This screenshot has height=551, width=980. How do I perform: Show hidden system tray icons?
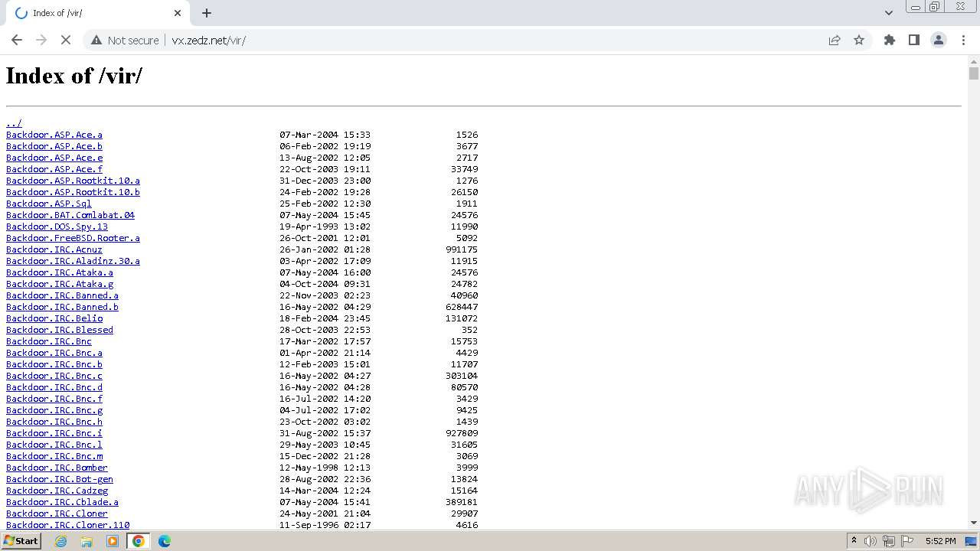[x=854, y=541]
